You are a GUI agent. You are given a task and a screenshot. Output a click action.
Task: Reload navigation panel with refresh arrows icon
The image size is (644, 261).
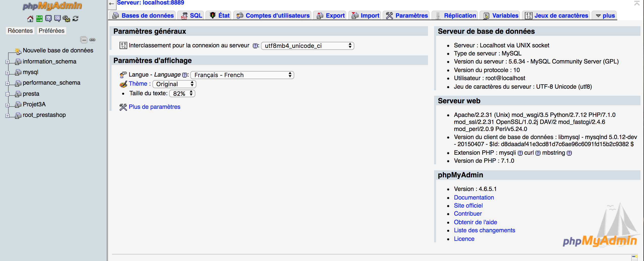75,19
